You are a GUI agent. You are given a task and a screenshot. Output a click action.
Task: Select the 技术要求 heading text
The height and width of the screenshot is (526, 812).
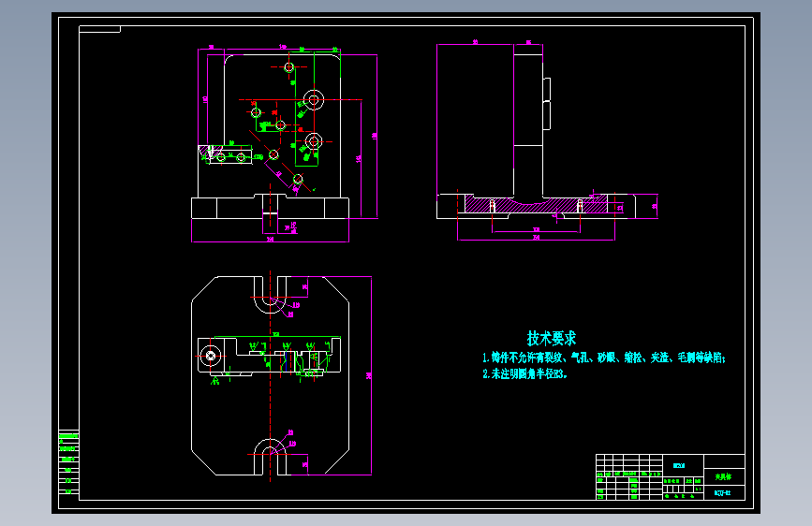(x=552, y=339)
